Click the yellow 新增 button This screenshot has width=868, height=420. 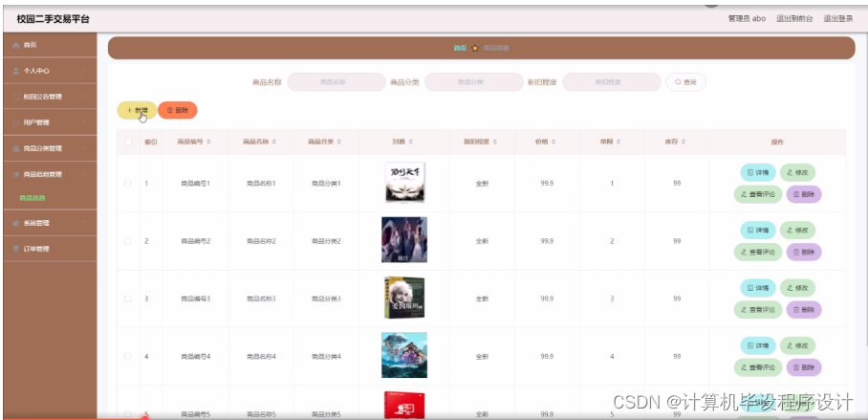click(137, 110)
